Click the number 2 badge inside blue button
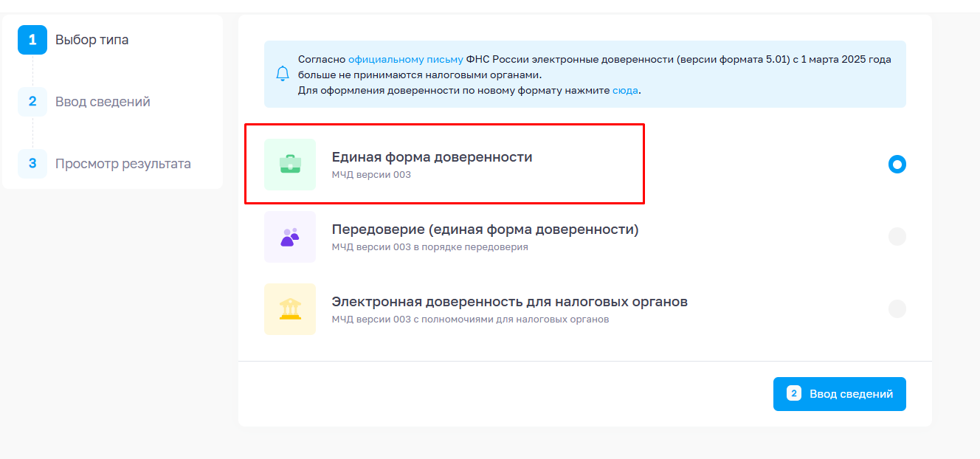The width and height of the screenshot is (980, 459). coord(794,394)
